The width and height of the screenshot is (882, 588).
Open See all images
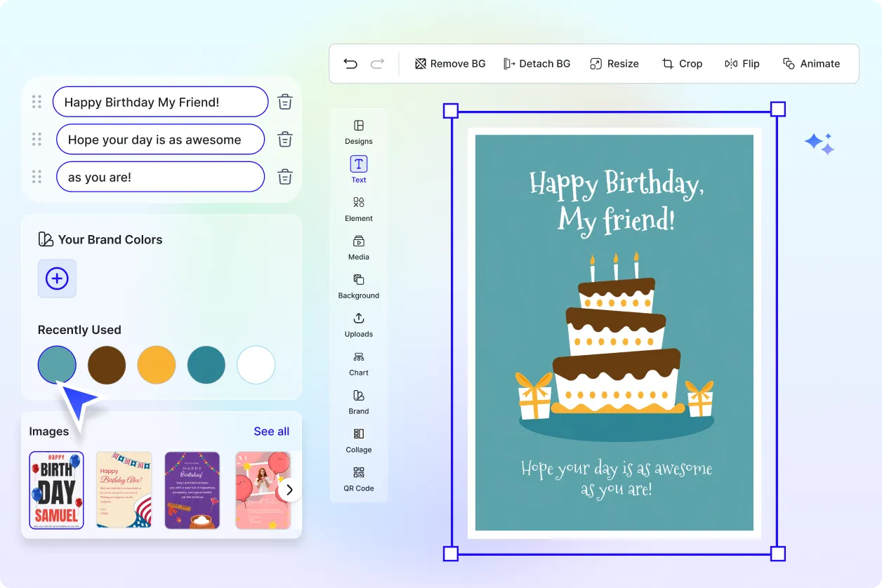271,431
